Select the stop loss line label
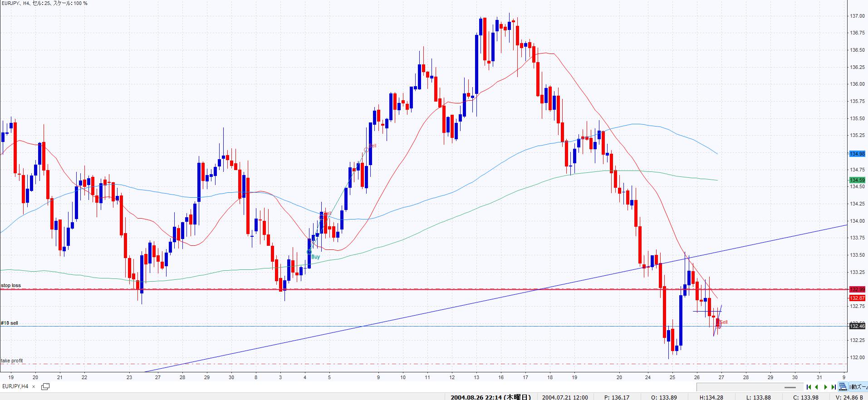 point(11,286)
